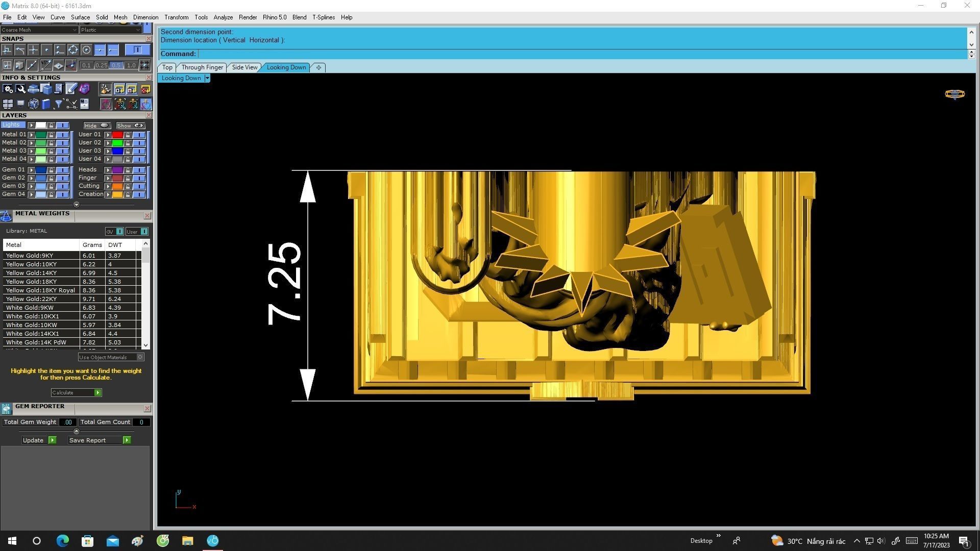Open Matrix app in Windows taskbar

(213, 541)
